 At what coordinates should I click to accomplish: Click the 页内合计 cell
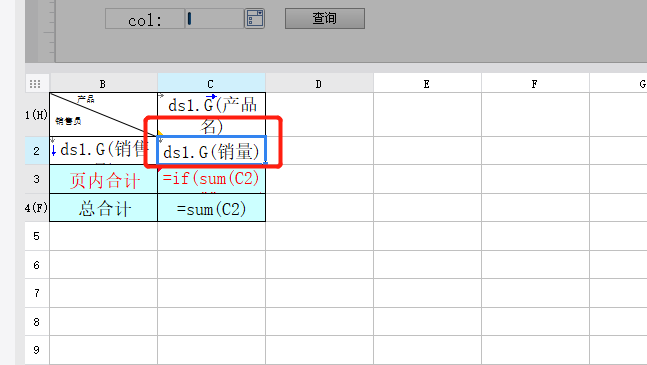point(103,179)
